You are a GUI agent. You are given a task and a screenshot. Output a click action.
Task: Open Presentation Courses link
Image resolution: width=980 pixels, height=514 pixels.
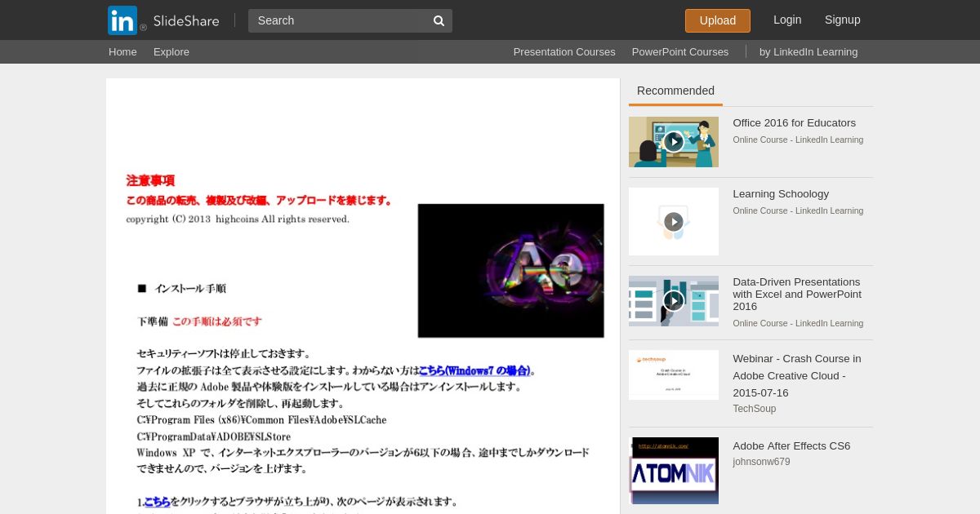coord(564,51)
